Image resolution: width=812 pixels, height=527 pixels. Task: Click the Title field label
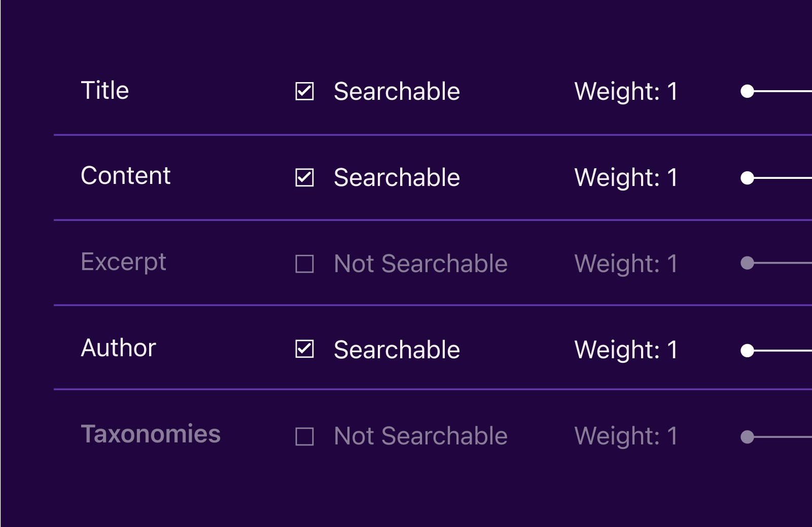click(105, 91)
